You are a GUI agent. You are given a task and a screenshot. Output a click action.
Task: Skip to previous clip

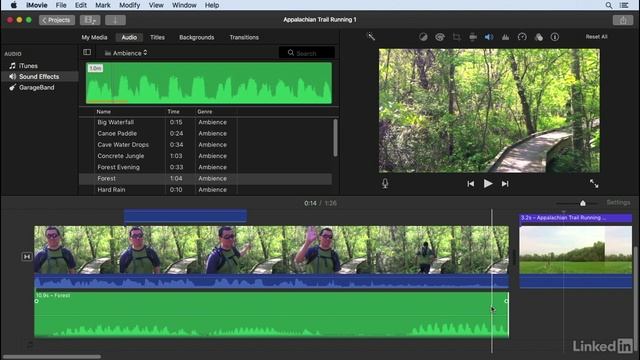click(471, 184)
